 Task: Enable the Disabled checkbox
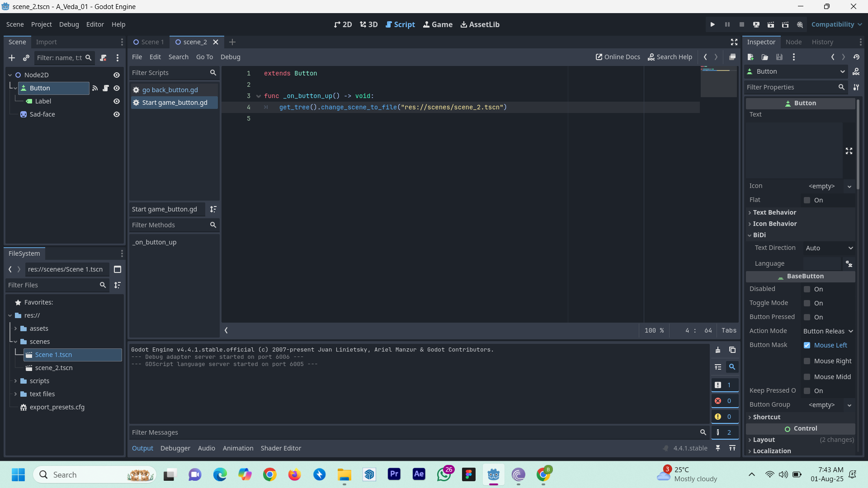click(807, 289)
